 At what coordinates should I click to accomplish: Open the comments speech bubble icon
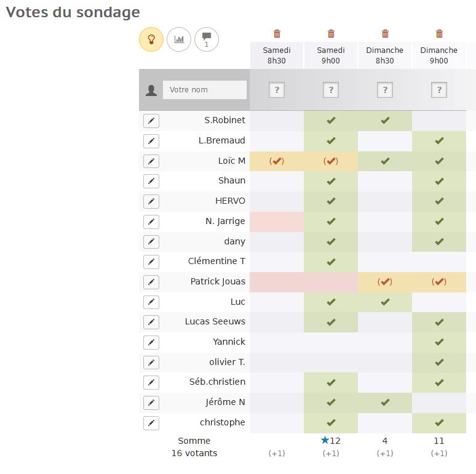click(207, 39)
